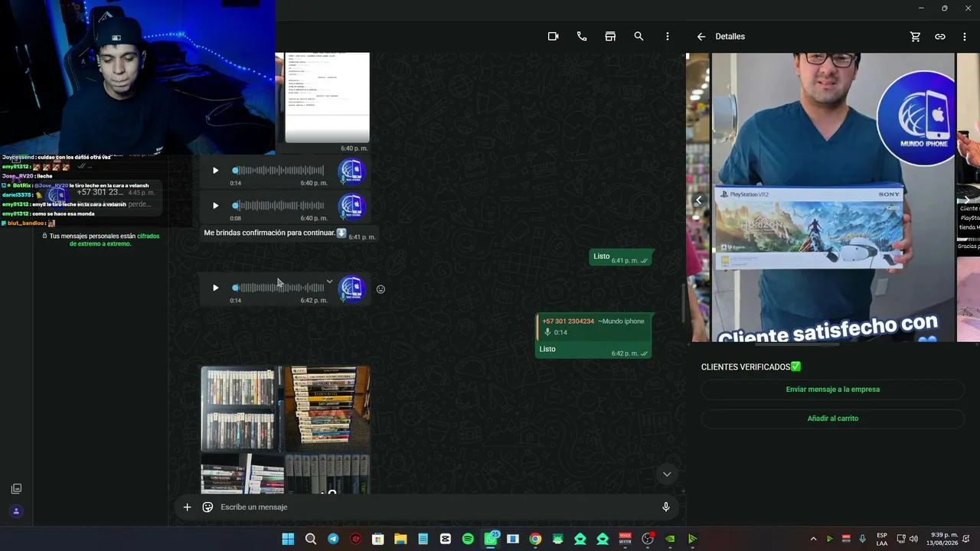
Task: Open the attach plus menu
Action: pos(187,507)
